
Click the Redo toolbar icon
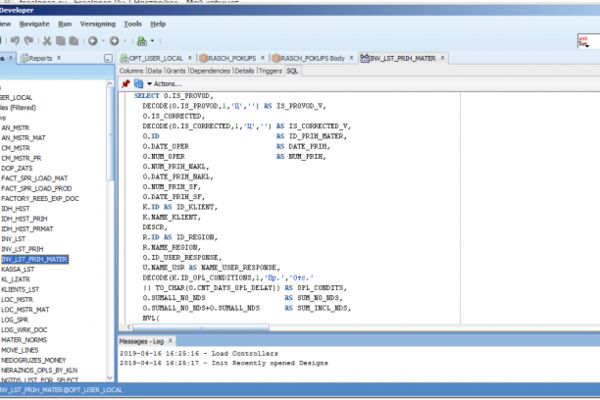(x=29, y=41)
